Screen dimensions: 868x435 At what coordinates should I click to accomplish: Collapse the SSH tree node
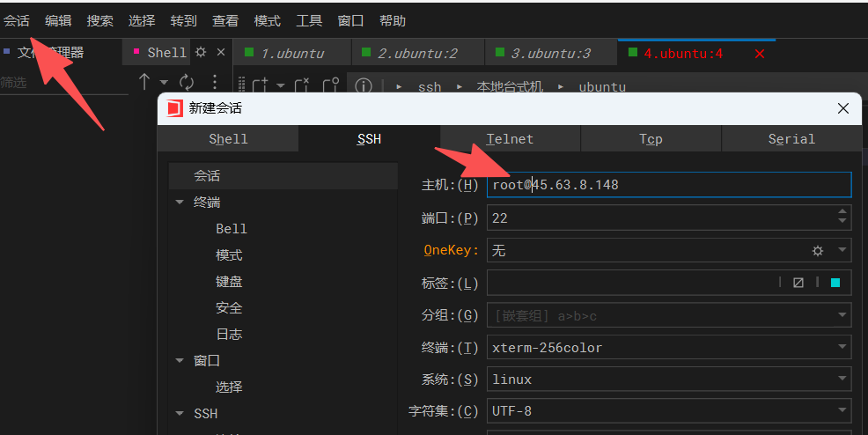180,413
